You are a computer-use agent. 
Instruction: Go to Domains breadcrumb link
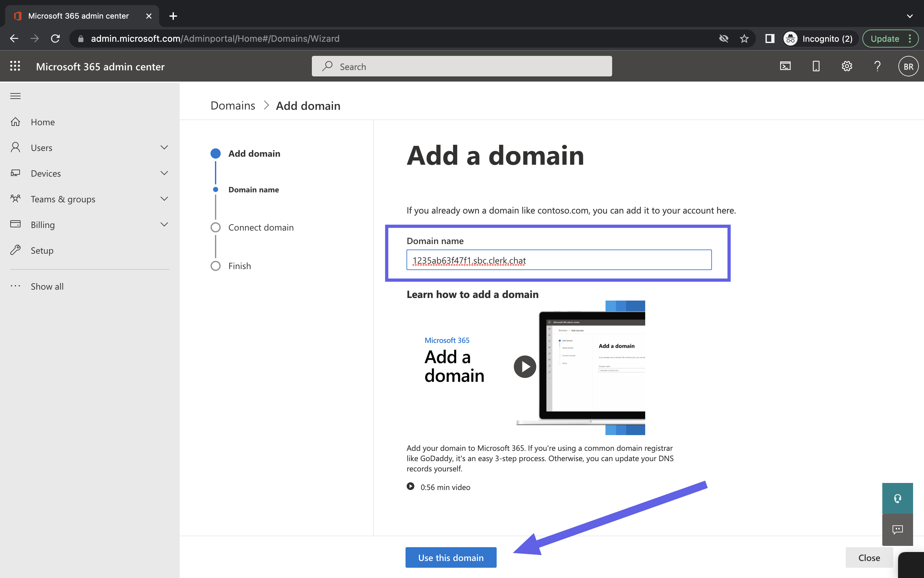coord(233,106)
